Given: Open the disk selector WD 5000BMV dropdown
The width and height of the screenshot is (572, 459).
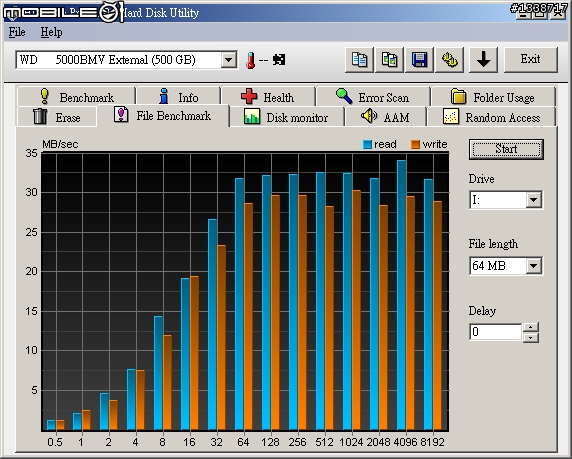Looking at the screenshot, I should pyautogui.click(x=228, y=60).
